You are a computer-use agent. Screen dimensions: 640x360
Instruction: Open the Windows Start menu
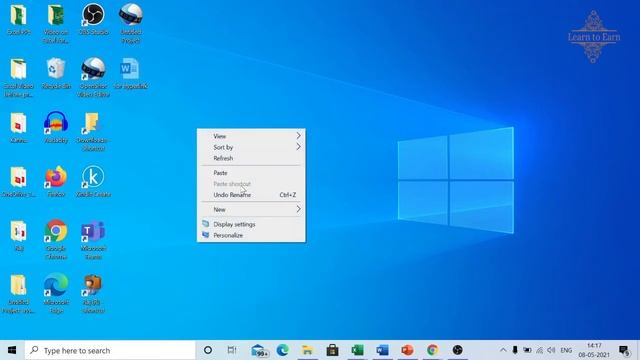point(12,350)
